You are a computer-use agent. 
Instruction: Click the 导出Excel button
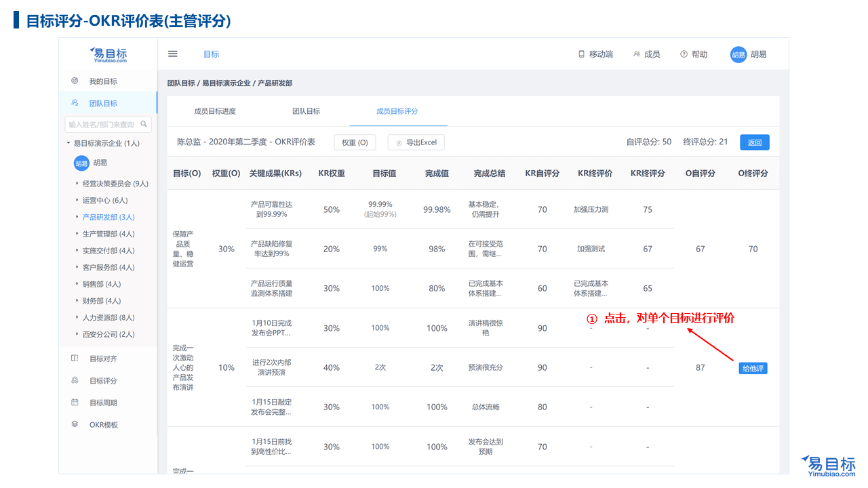tap(416, 142)
